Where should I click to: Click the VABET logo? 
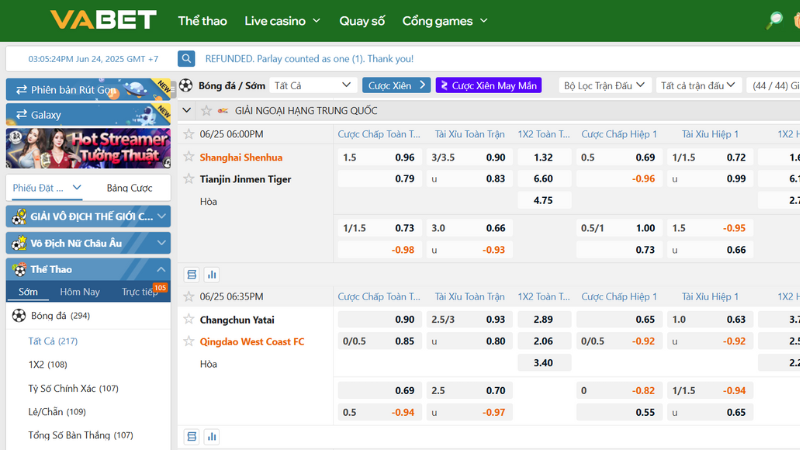(103, 20)
